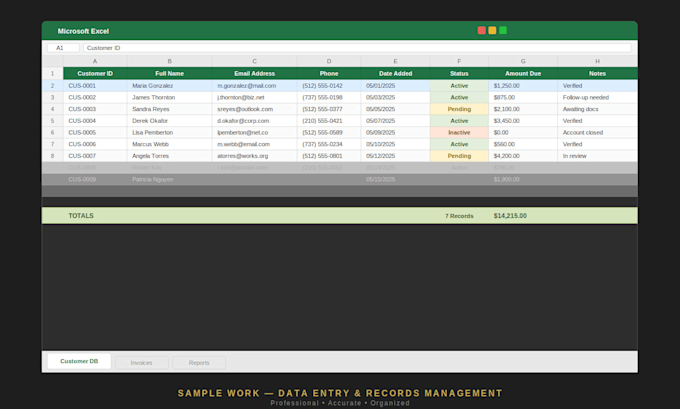Viewport: 680px width, 409px height.
Task: Select the Maria Gonzalez name cell
Action: [169, 86]
